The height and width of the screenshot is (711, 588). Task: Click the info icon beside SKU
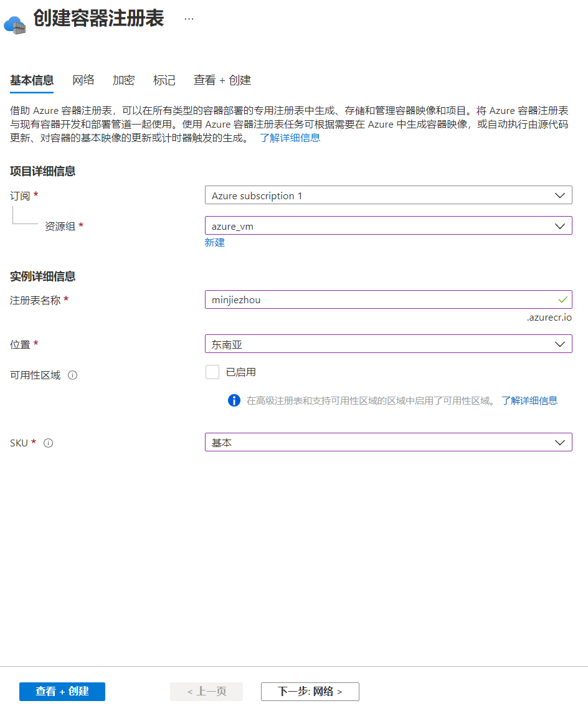pos(48,443)
